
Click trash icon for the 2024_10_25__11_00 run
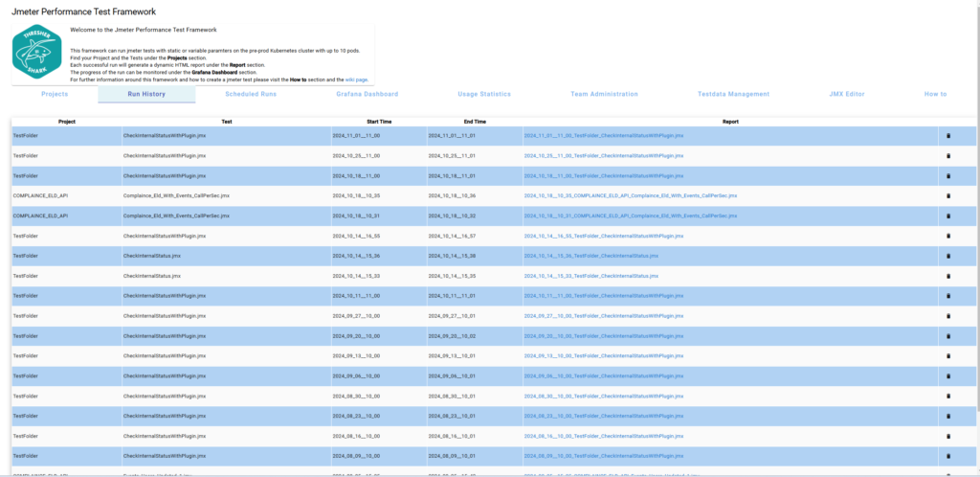point(948,156)
